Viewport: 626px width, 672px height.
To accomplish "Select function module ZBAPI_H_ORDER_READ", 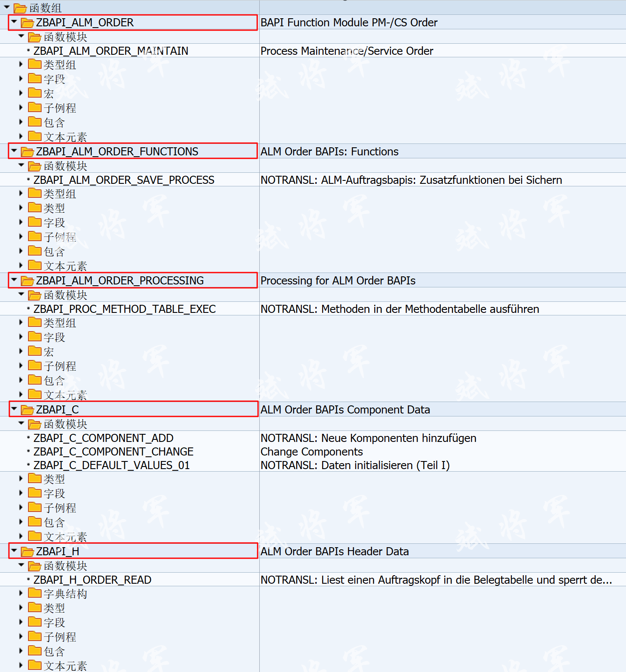I will tap(93, 580).
